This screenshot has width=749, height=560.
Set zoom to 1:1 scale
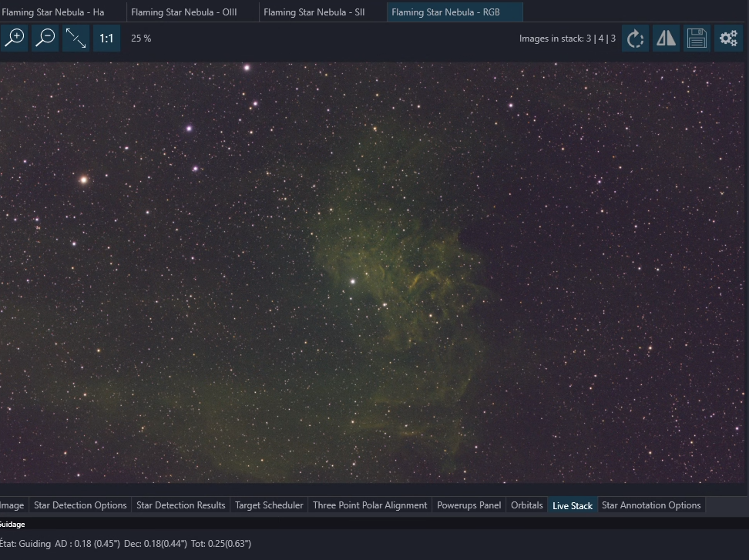coord(106,39)
